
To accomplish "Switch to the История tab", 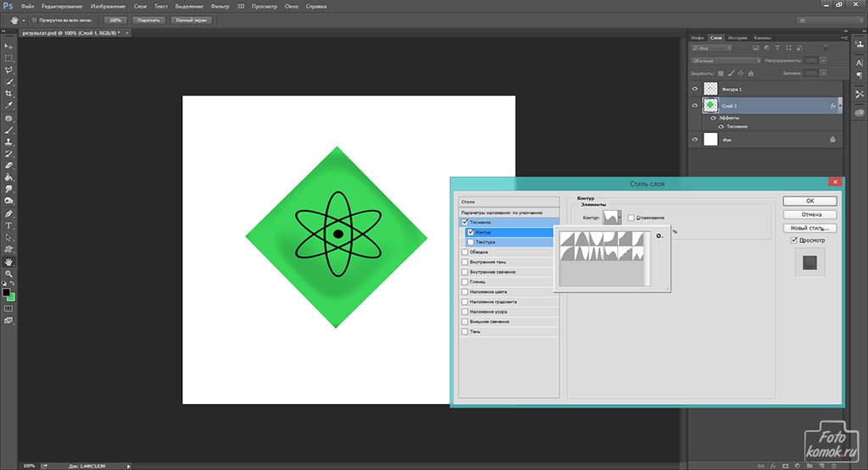I will coord(737,37).
